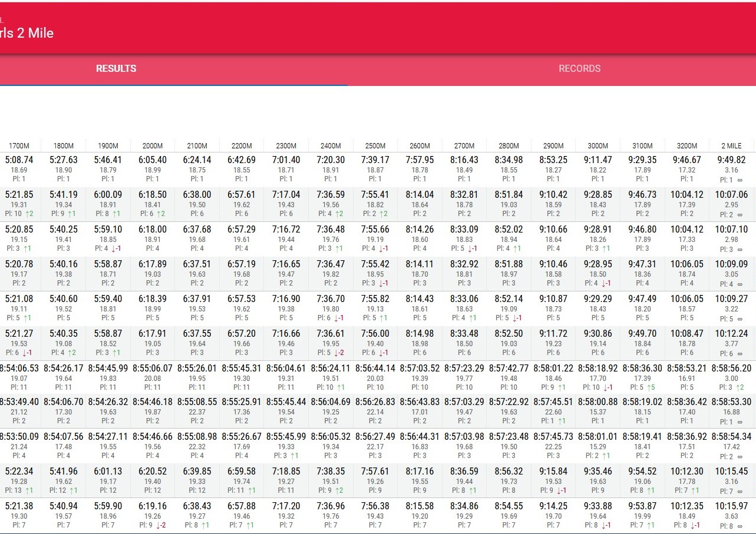This screenshot has height=534, width=756.
Task: Select the 1800M column header
Action: pyautogui.click(x=64, y=146)
